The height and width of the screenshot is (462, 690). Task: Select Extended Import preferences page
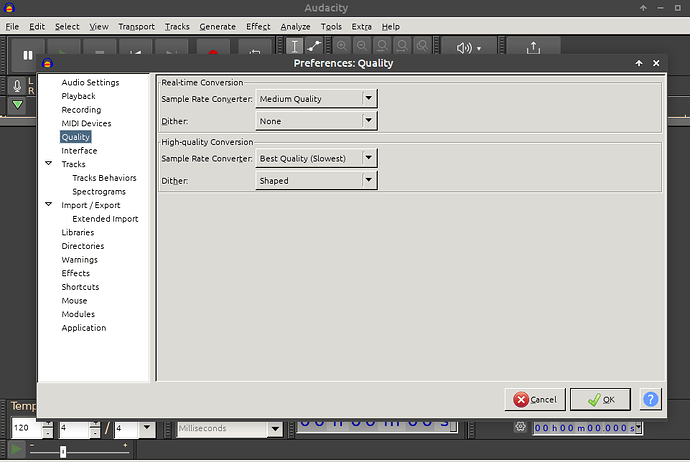[105, 219]
